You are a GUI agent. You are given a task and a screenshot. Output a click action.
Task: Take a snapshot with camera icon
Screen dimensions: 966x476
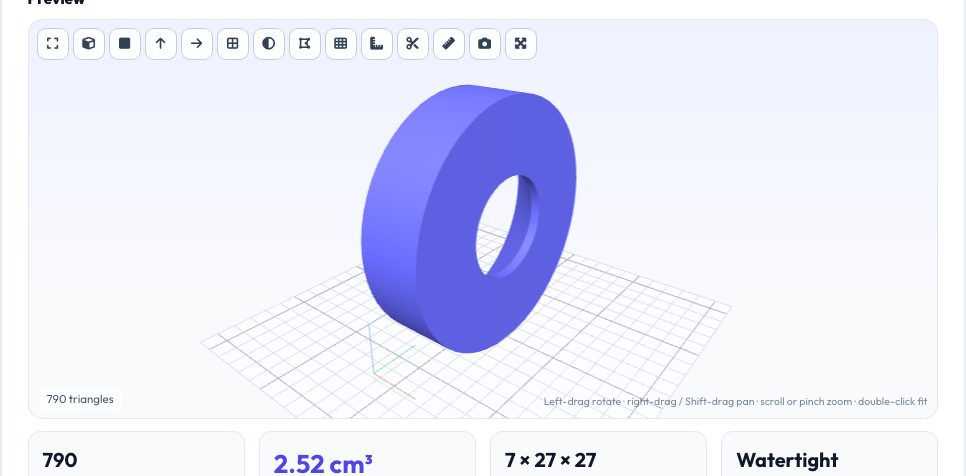(x=485, y=44)
